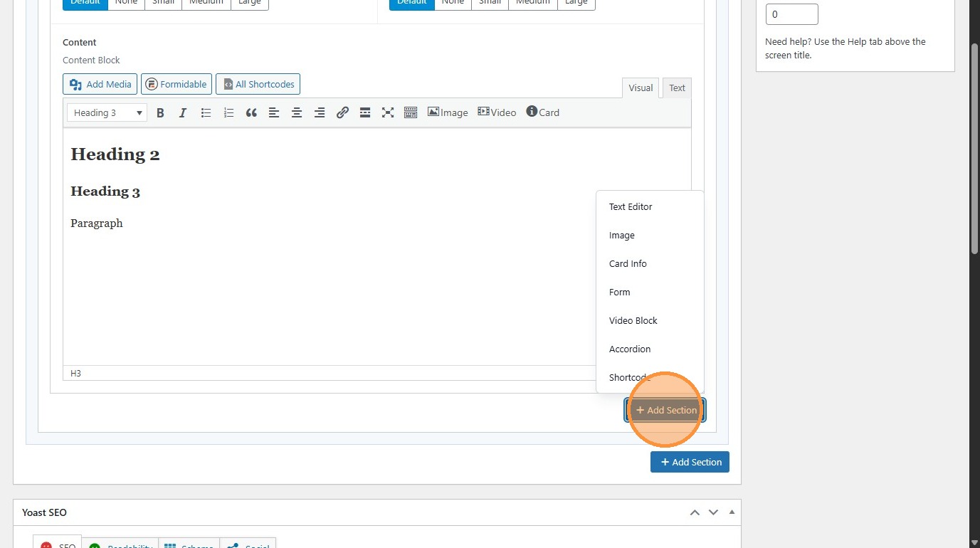Open distraction-free fullscreen mode

tap(388, 112)
